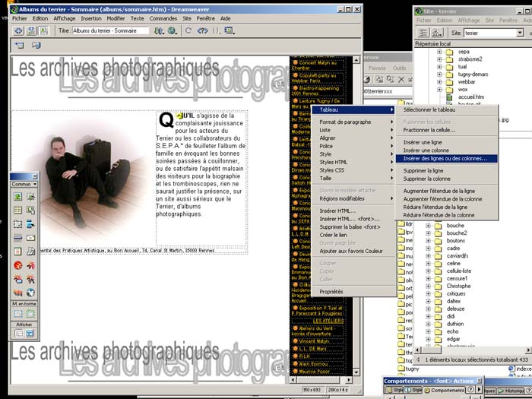
Task: Select accueil.htm in Site window
Action: pyautogui.click(x=471, y=97)
